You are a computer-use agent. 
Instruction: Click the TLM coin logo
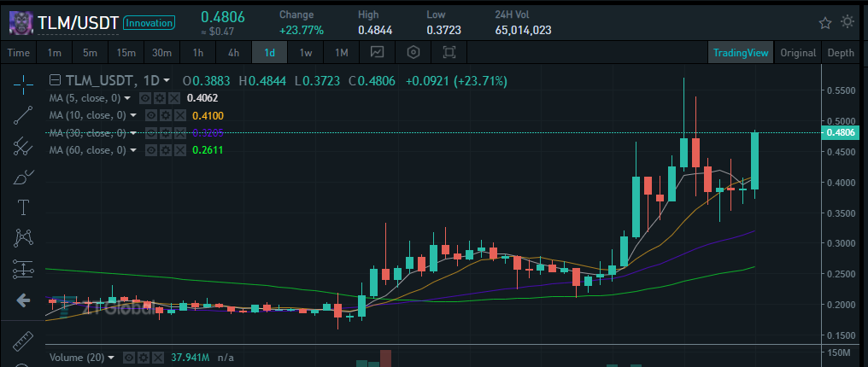click(x=21, y=23)
